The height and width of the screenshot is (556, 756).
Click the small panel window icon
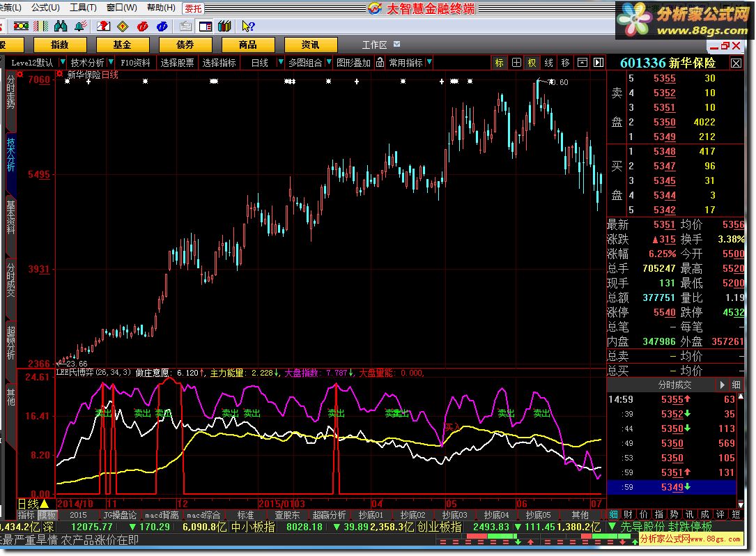click(x=583, y=63)
